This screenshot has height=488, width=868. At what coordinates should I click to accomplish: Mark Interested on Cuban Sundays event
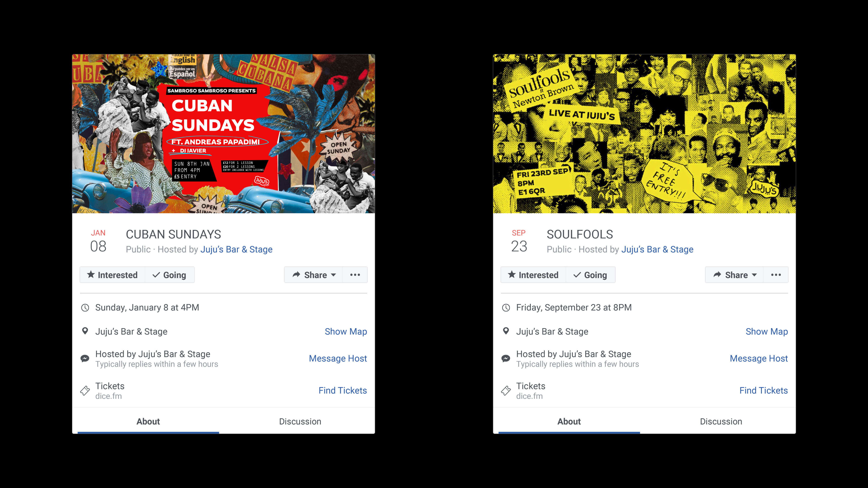coord(112,275)
